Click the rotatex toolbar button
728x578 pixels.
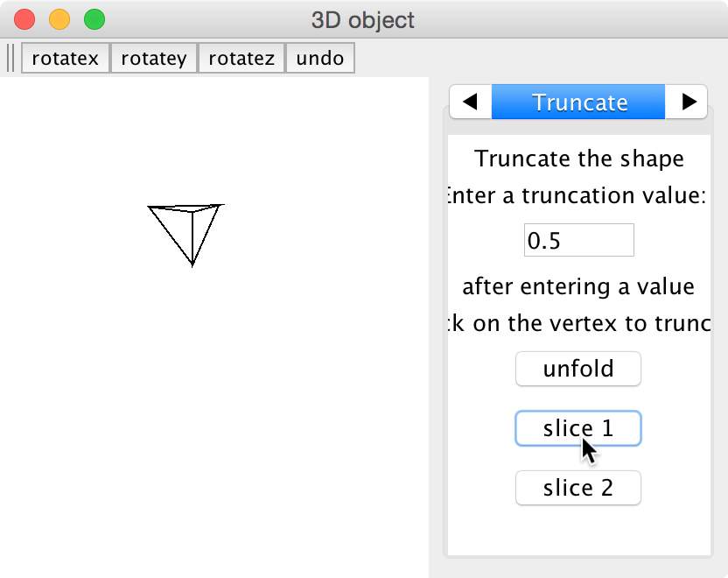click(x=66, y=59)
